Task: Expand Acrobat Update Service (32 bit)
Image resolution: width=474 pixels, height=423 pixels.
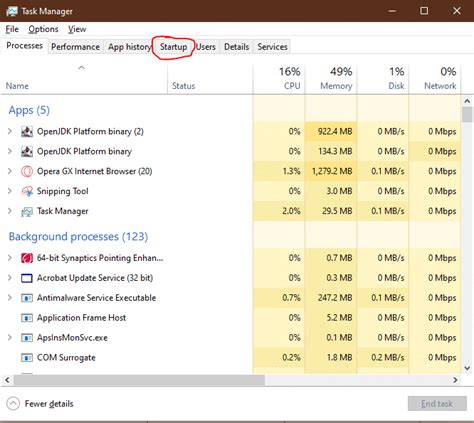Action: pos(10,278)
